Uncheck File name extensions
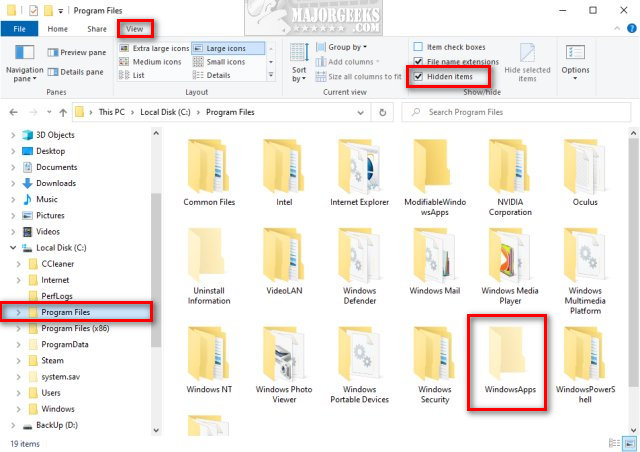 coord(456,62)
